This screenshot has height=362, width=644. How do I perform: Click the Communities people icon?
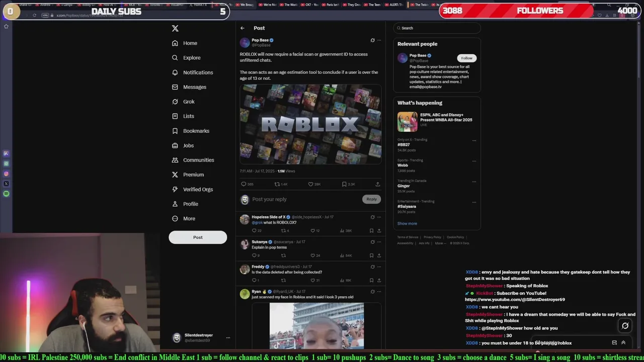point(175,160)
